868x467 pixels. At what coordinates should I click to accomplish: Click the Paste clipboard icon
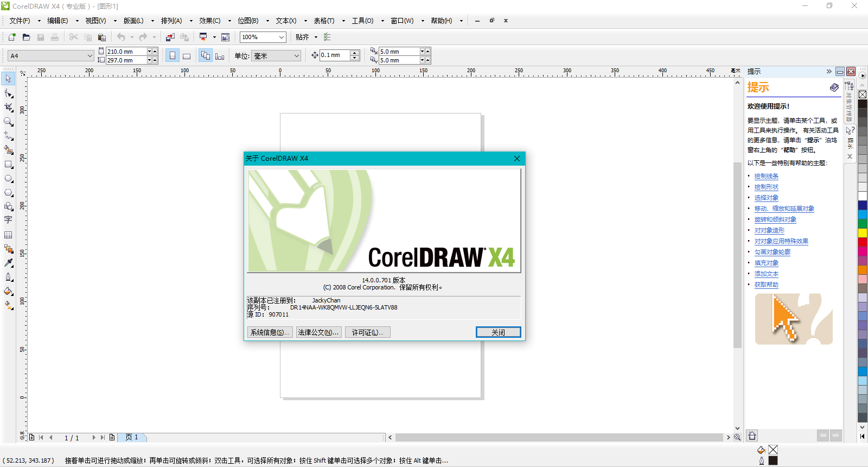[x=101, y=37]
